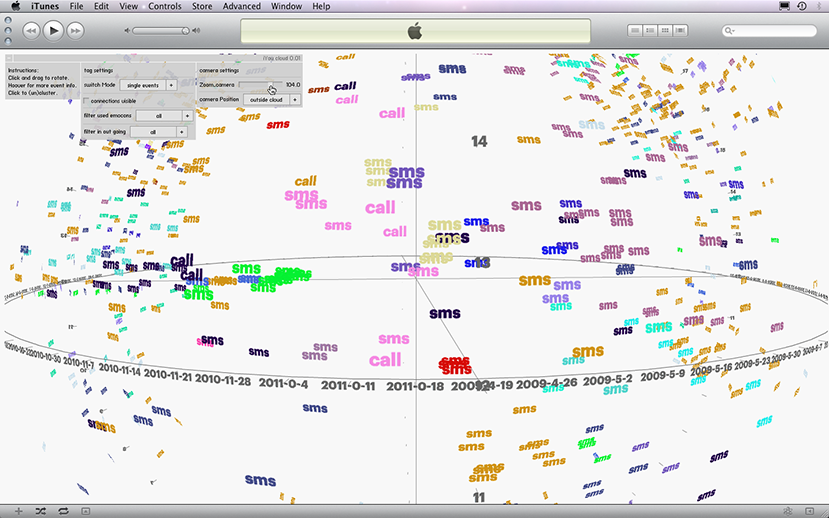Screen dimensions: 829x518
Task: Enable the connections visible checkbox
Action: [85, 101]
